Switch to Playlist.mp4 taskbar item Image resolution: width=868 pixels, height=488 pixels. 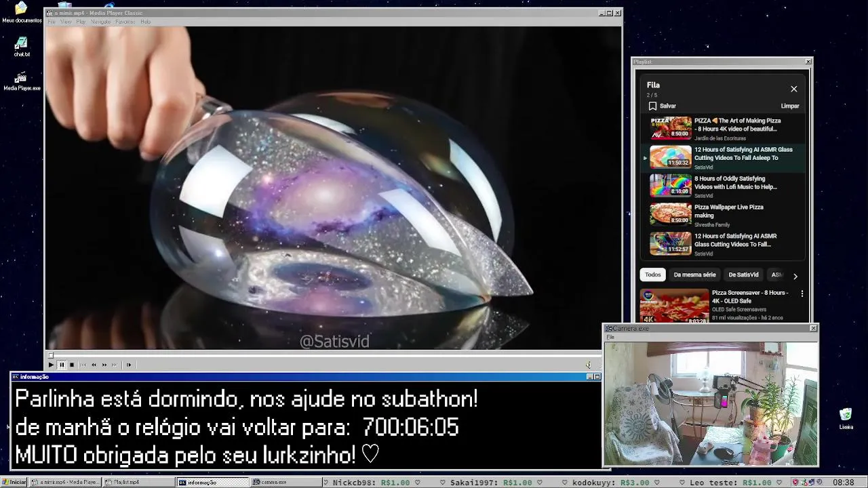click(138, 482)
